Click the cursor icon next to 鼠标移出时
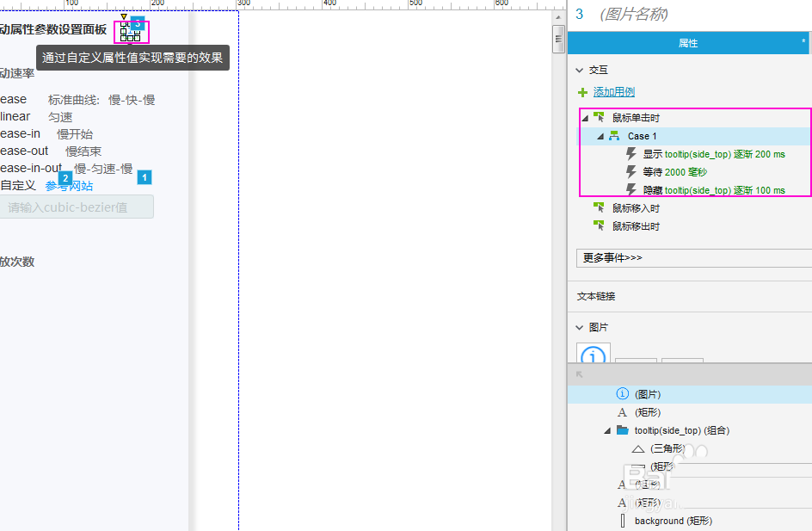Screen dimensions: 812x531 click(599, 225)
